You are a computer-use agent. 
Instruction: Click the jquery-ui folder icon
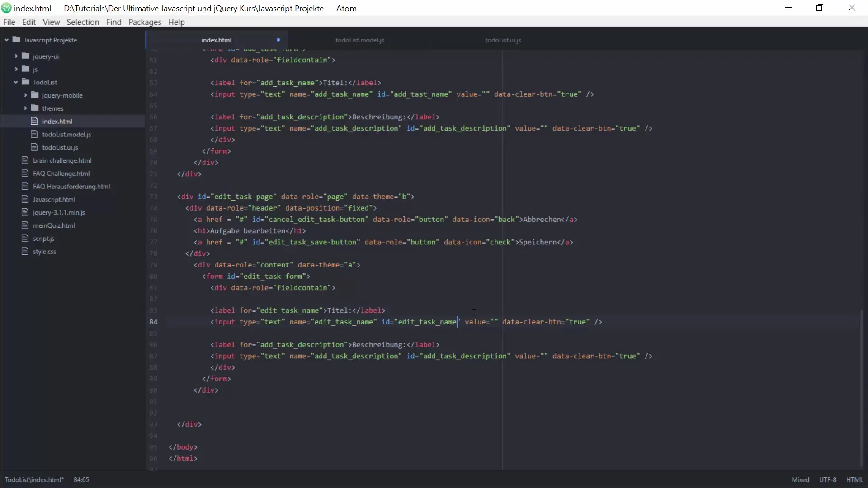26,56
